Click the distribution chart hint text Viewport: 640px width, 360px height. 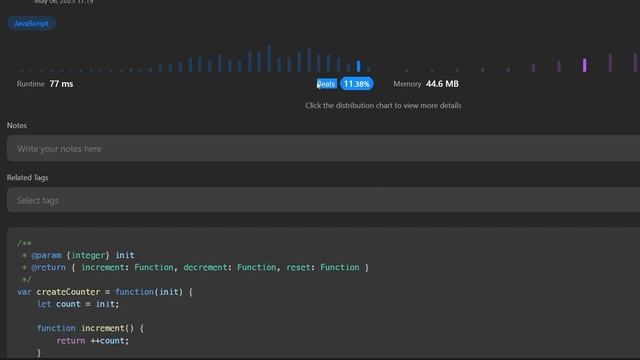click(383, 105)
